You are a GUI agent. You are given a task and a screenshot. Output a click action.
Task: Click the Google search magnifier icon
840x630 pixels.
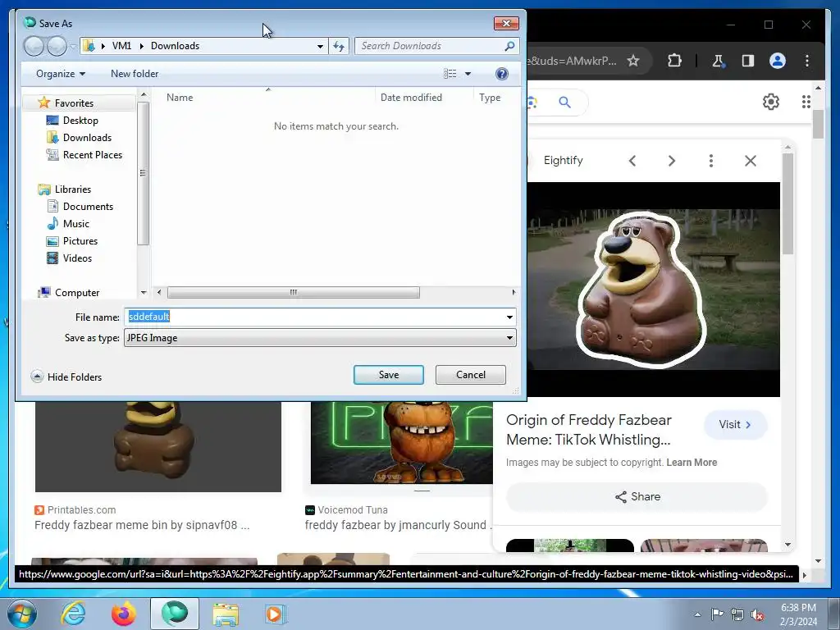click(x=564, y=102)
